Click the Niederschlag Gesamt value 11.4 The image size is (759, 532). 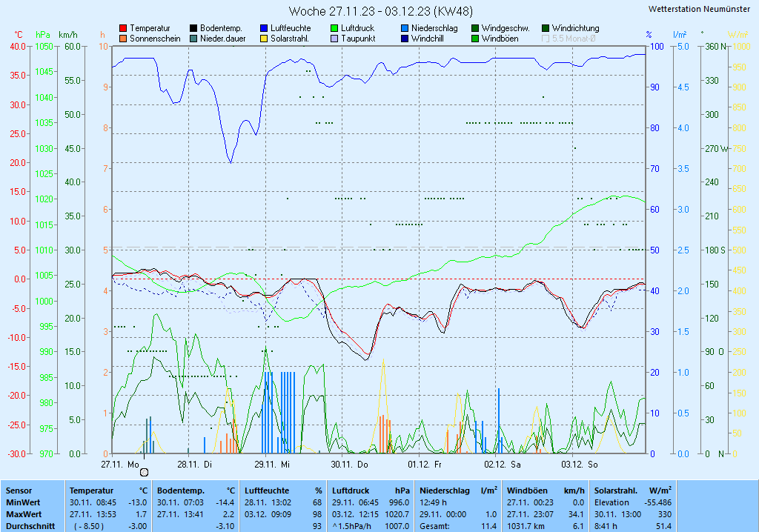click(x=489, y=526)
